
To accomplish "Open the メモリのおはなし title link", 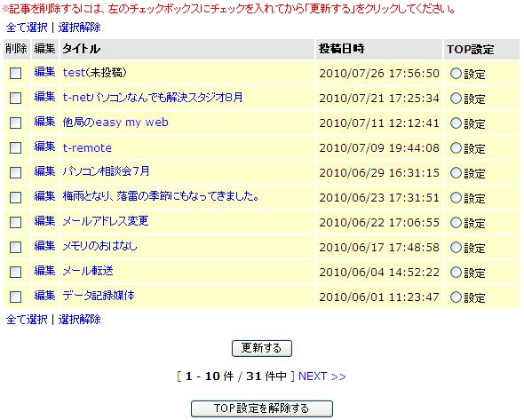I will [x=100, y=246].
